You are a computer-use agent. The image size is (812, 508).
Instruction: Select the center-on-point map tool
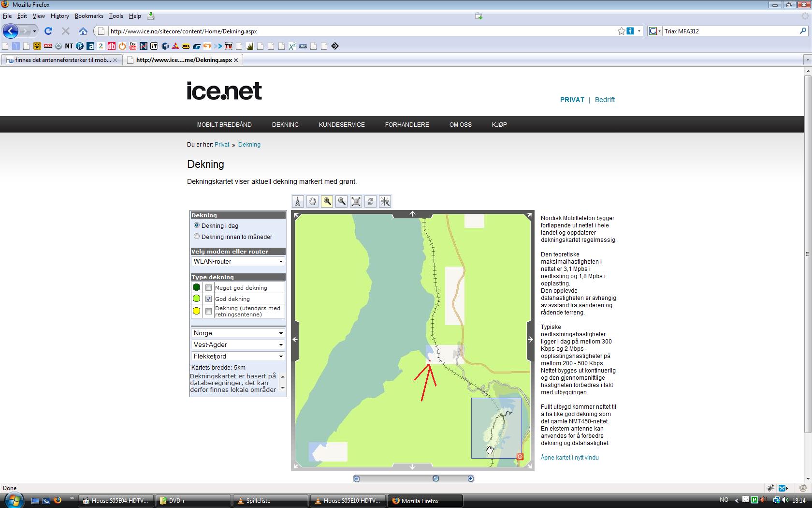385,202
